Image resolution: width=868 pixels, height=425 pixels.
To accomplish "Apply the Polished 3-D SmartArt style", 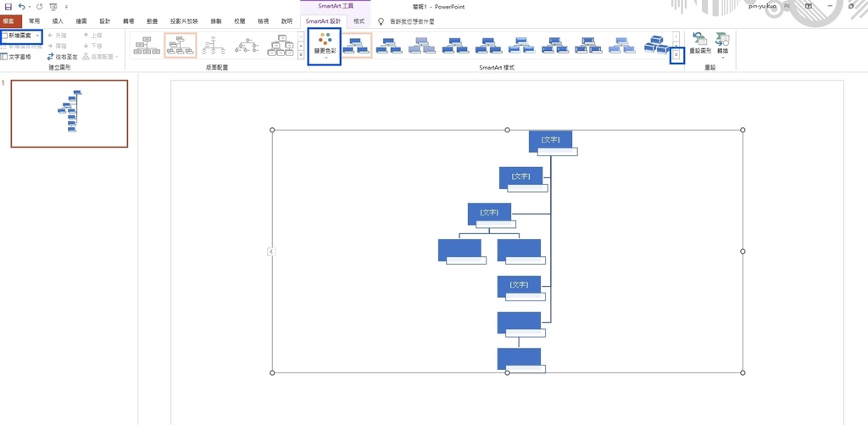I will tap(522, 46).
